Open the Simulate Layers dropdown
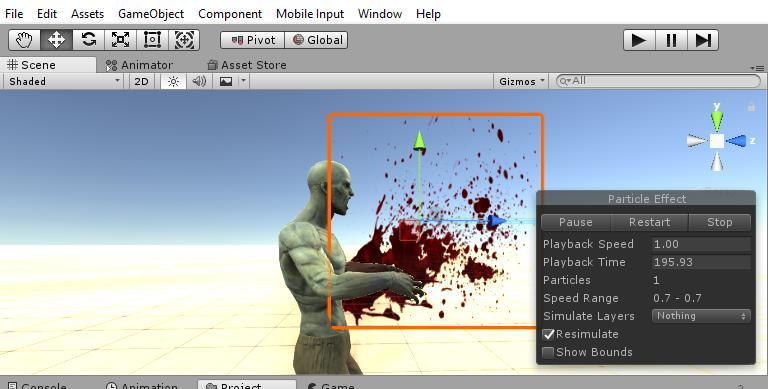The width and height of the screenshot is (768, 389). click(701, 316)
